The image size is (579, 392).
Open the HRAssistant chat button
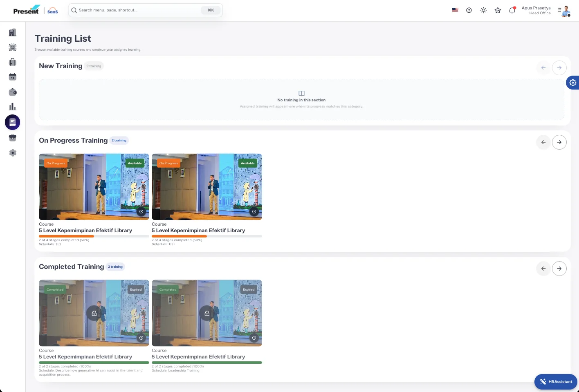point(556,382)
